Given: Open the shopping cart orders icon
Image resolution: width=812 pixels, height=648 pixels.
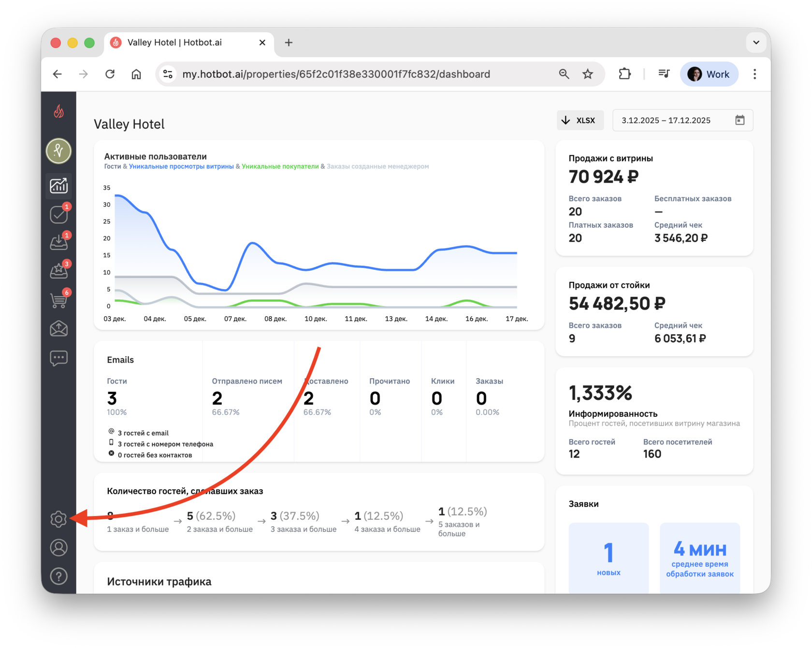Looking at the screenshot, I should pyautogui.click(x=58, y=300).
